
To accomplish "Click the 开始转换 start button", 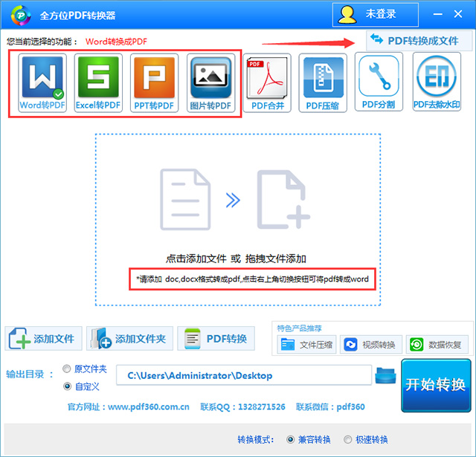I will point(436,385).
